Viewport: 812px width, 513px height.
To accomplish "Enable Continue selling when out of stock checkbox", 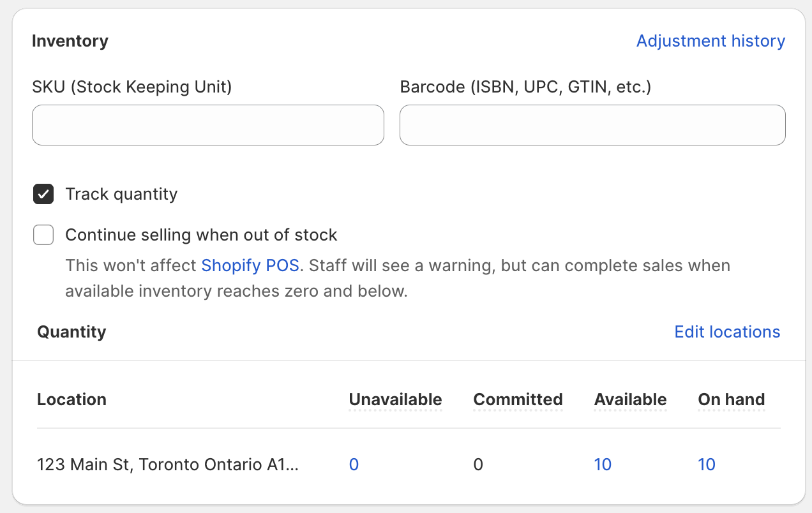I will [43, 235].
